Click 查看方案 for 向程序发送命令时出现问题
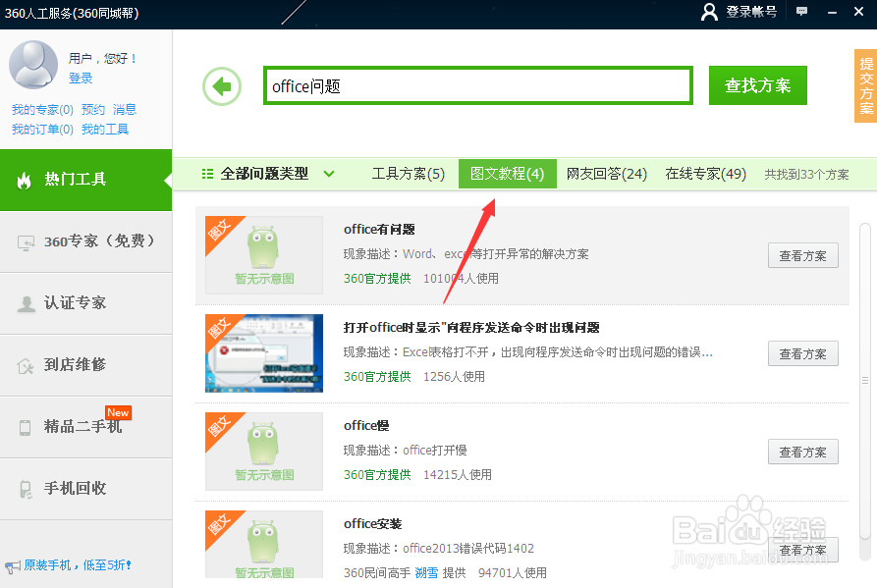877x588 pixels. [x=803, y=353]
